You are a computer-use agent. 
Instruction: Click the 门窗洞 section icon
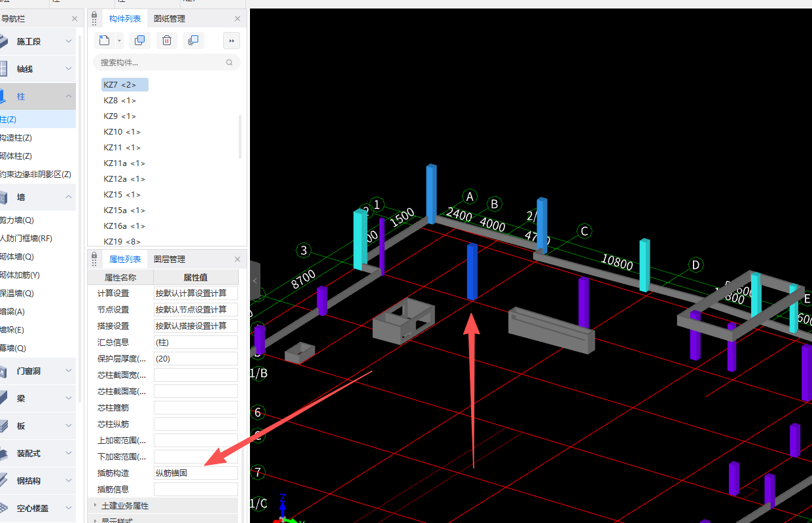[x=3, y=371]
